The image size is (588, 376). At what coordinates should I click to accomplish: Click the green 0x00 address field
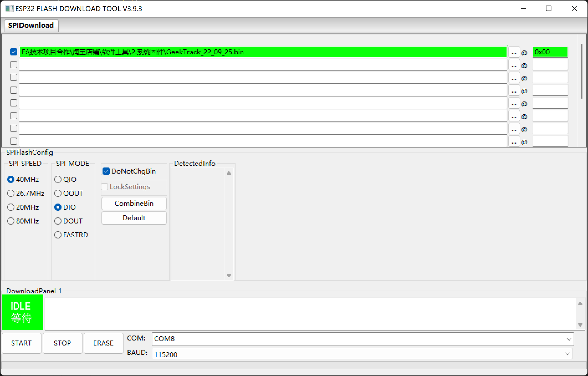click(x=550, y=52)
